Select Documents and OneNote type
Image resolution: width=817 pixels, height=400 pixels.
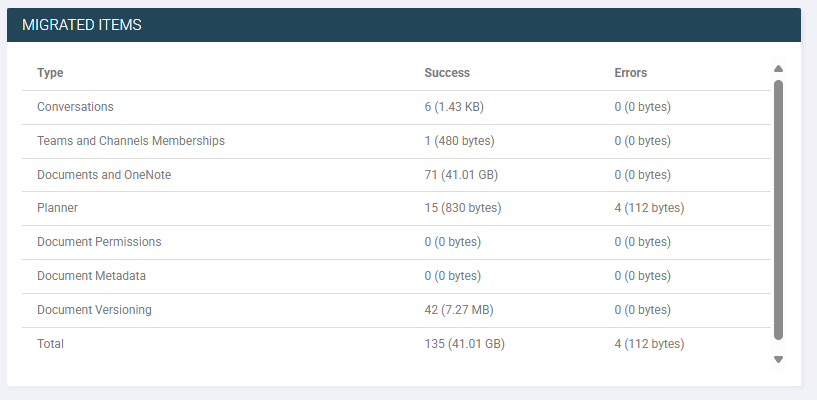click(x=104, y=175)
